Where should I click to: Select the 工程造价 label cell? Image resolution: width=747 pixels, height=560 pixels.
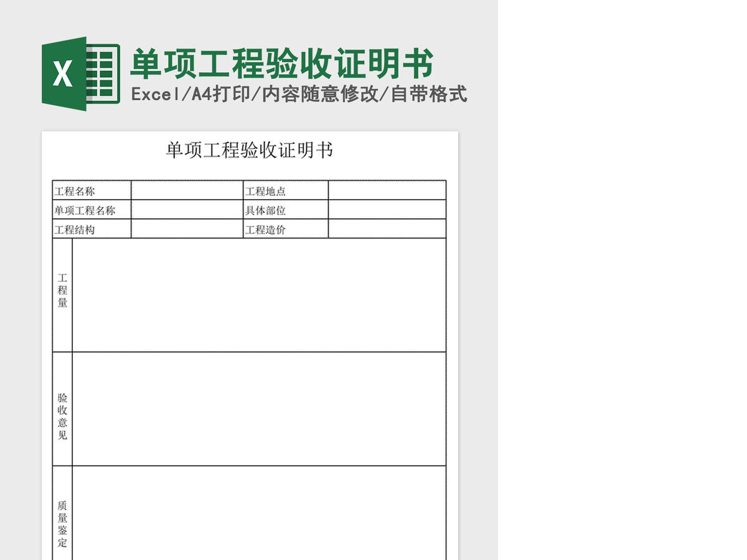[x=286, y=229]
